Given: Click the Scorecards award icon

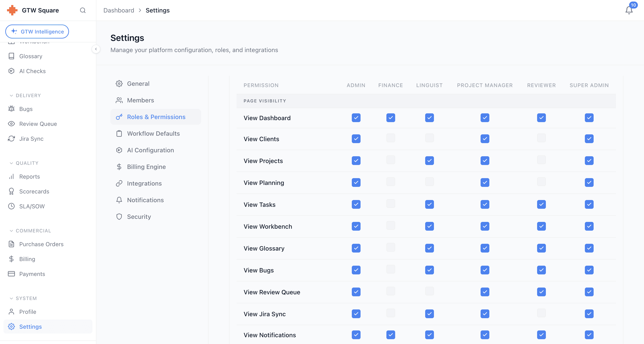Looking at the screenshot, I should coord(11,191).
